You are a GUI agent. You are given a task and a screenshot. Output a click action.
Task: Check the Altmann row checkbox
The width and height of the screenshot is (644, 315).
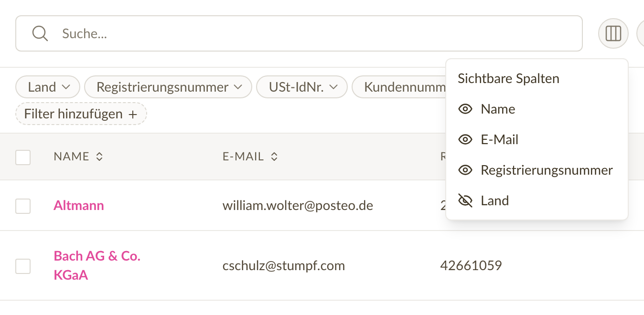(x=23, y=206)
